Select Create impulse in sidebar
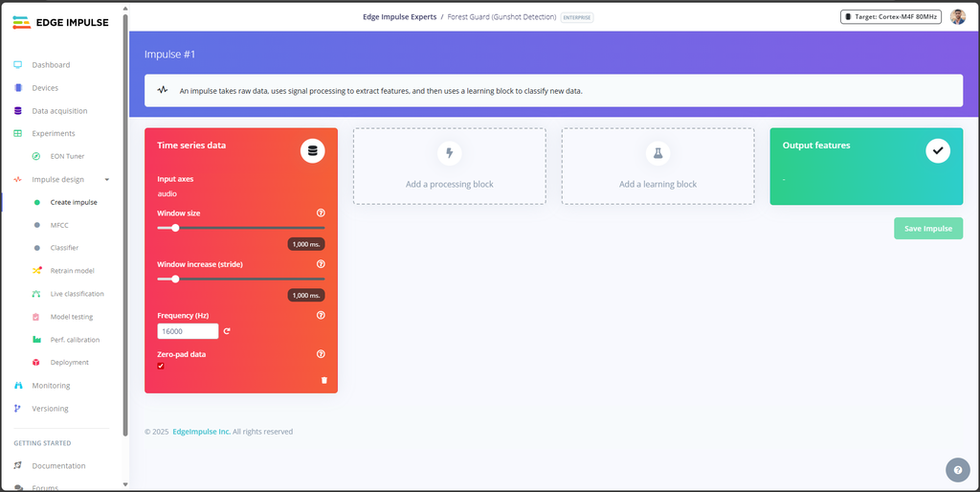Image resolution: width=980 pixels, height=492 pixels. click(74, 203)
